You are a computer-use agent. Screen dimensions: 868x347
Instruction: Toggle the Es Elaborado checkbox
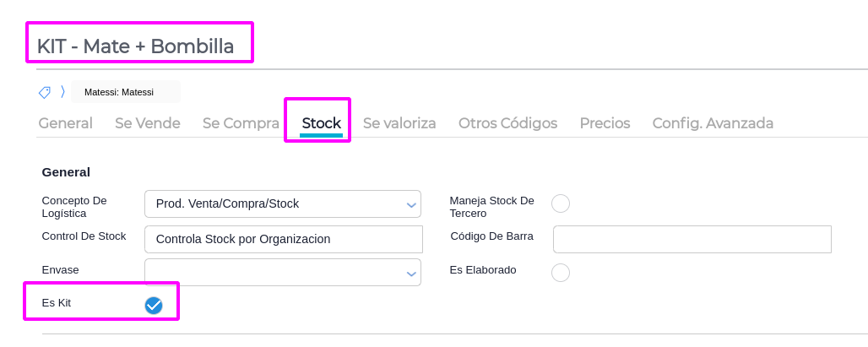click(560, 273)
